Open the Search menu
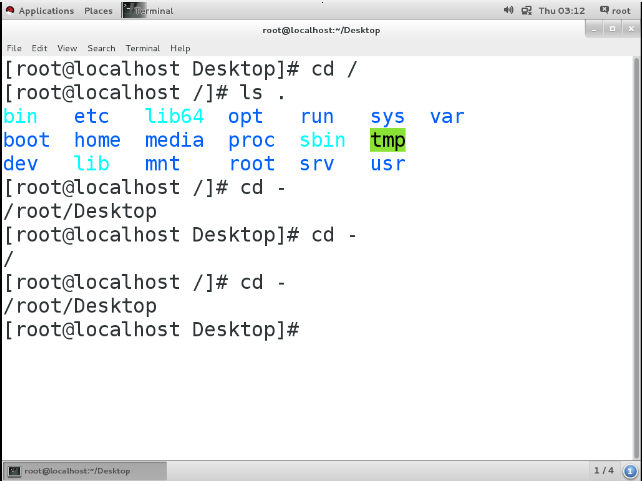Screen dimensions: 642x481 (101, 48)
